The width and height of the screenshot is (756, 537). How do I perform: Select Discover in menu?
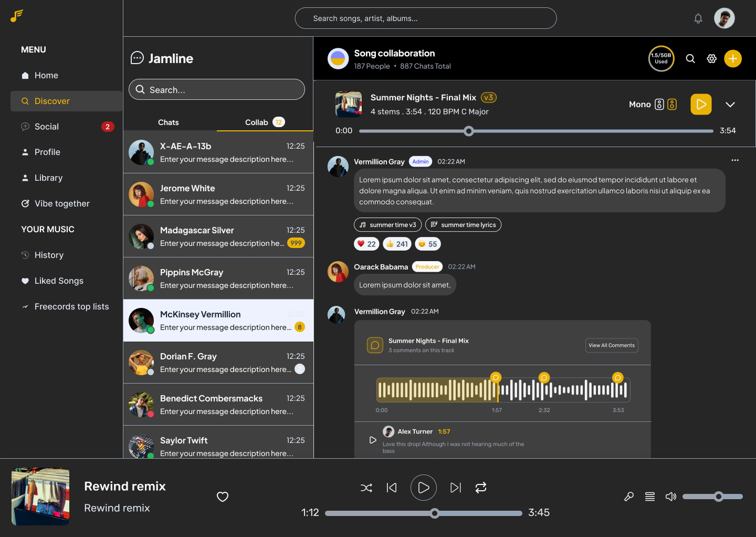pyautogui.click(x=66, y=101)
